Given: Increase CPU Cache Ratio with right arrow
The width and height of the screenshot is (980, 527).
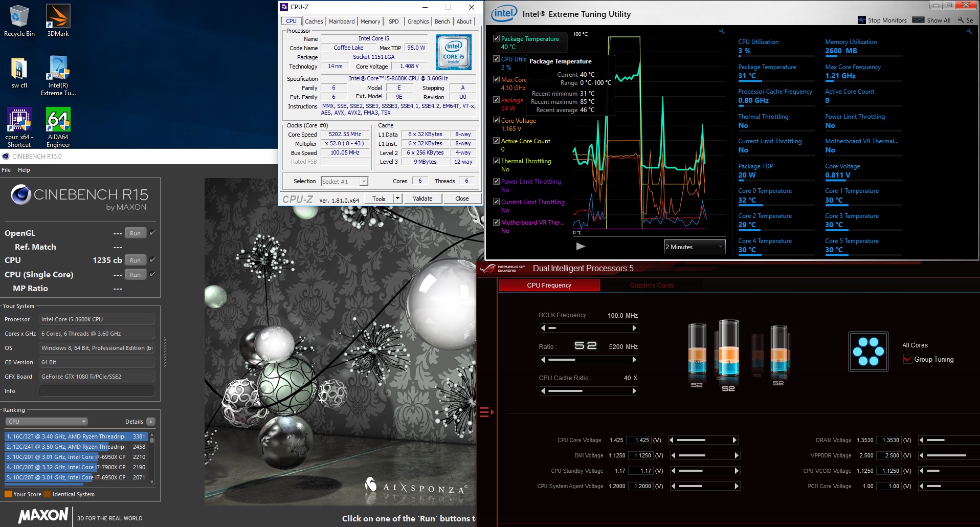Looking at the screenshot, I should point(634,391).
